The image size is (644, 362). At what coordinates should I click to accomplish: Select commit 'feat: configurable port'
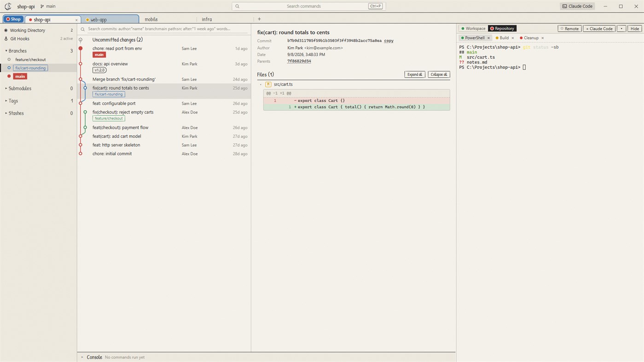(x=164, y=103)
